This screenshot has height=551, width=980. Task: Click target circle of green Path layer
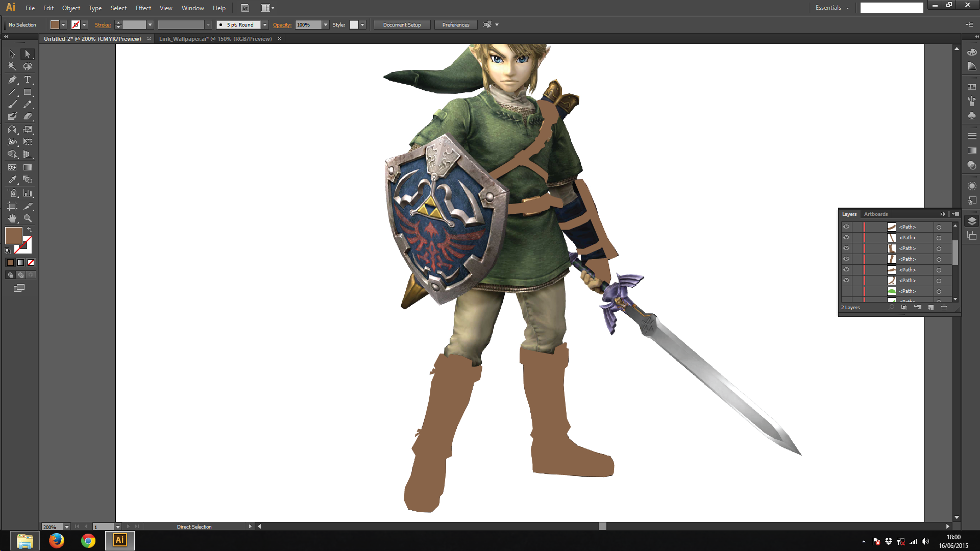point(939,291)
